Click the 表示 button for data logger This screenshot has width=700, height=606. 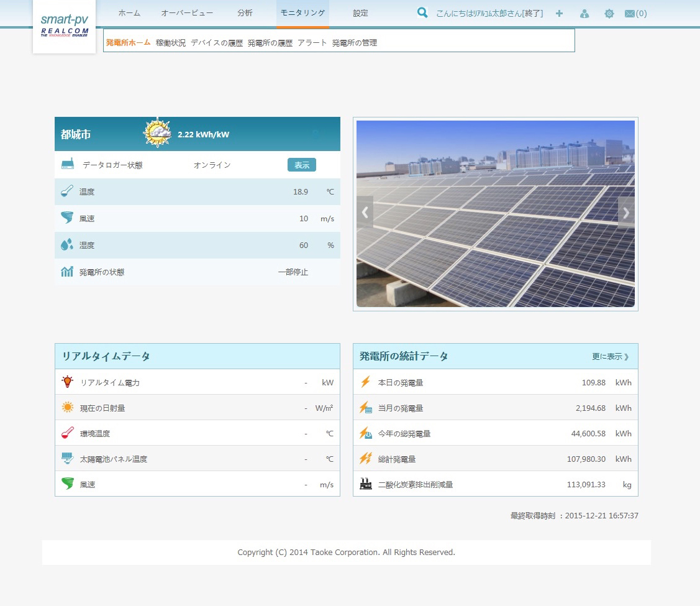point(302,165)
